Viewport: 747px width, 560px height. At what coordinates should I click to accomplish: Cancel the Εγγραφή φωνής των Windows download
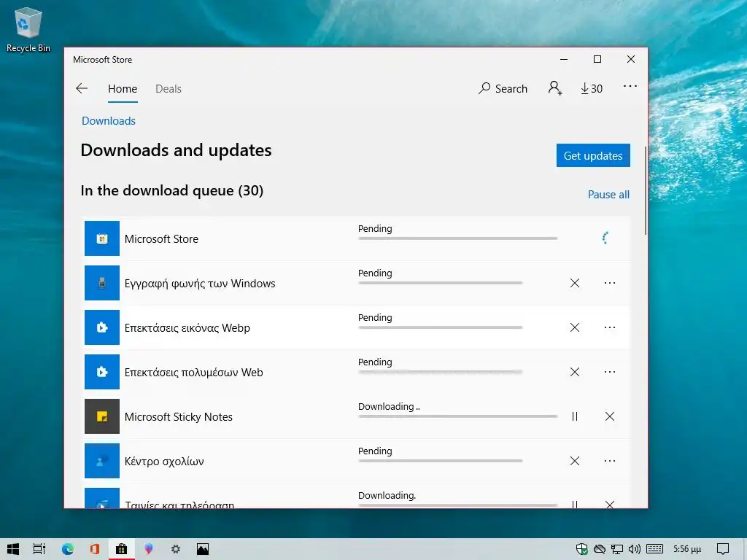pos(575,283)
